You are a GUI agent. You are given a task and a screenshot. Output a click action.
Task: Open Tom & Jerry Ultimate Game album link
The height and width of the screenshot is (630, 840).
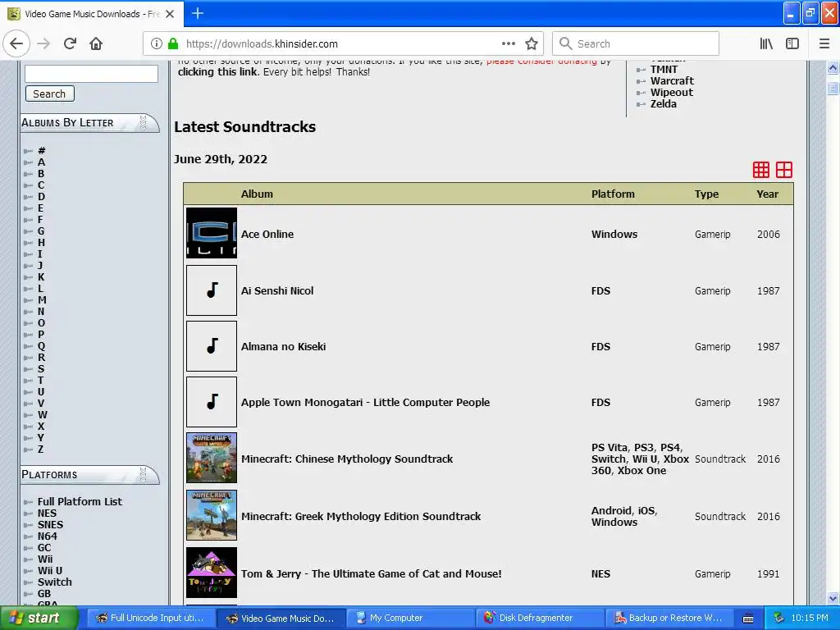pos(372,573)
